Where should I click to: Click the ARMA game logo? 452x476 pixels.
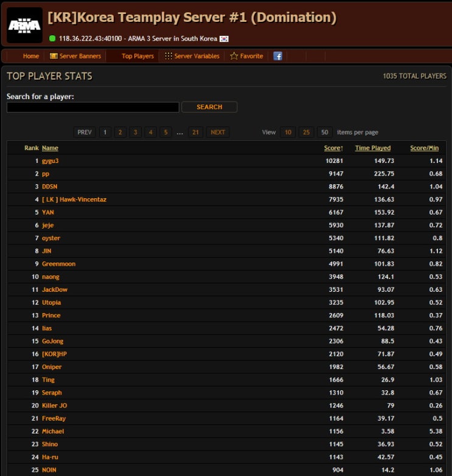(24, 25)
